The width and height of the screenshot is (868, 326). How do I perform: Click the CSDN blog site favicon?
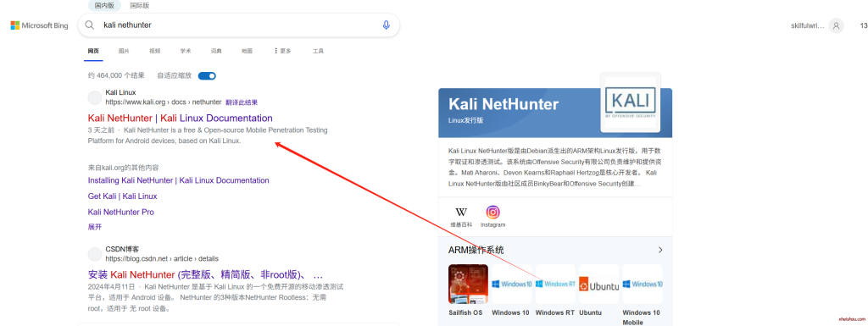point(95,254)
